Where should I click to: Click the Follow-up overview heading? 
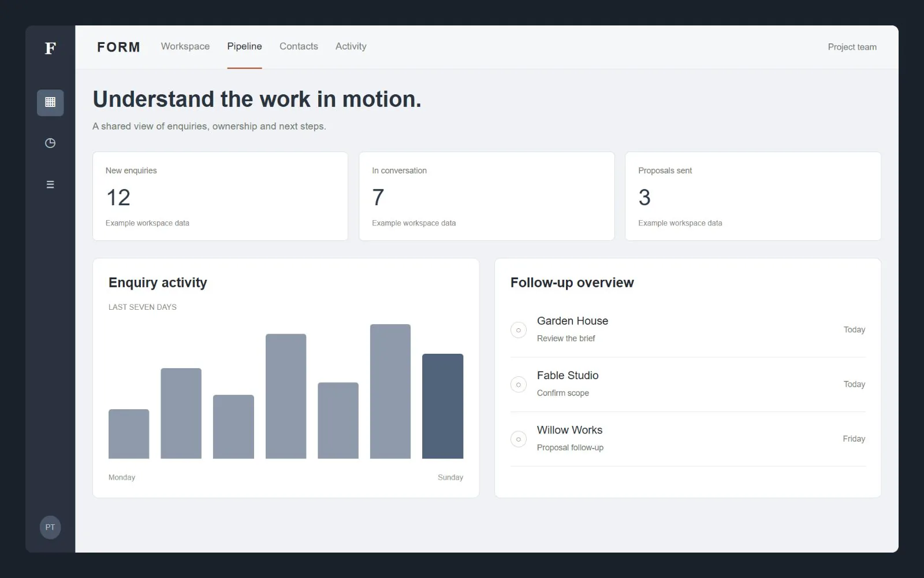click(x=572, y=283)
